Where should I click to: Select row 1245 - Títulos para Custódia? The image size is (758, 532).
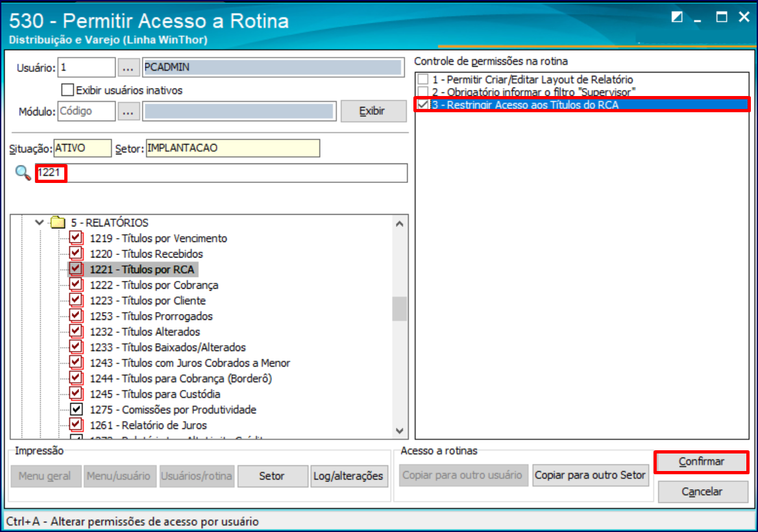[x=155, y=394]
